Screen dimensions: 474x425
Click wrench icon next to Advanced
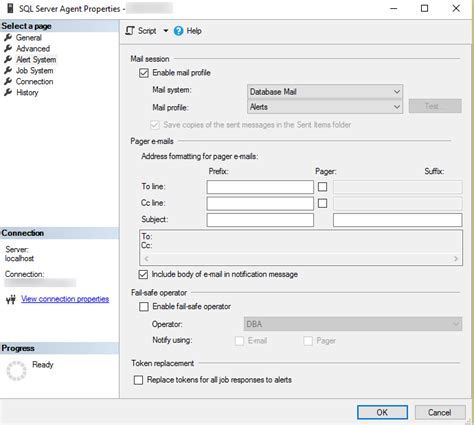(8, 48)
